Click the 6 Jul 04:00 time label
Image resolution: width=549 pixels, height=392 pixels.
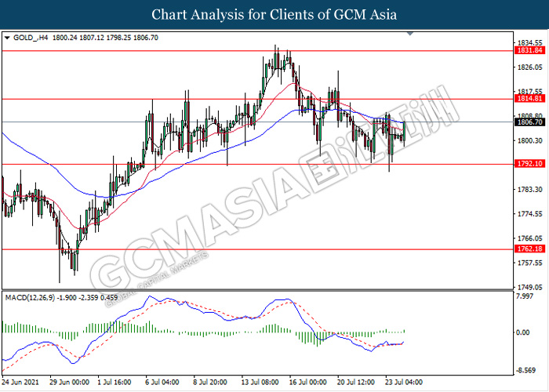tap(162, 382)
